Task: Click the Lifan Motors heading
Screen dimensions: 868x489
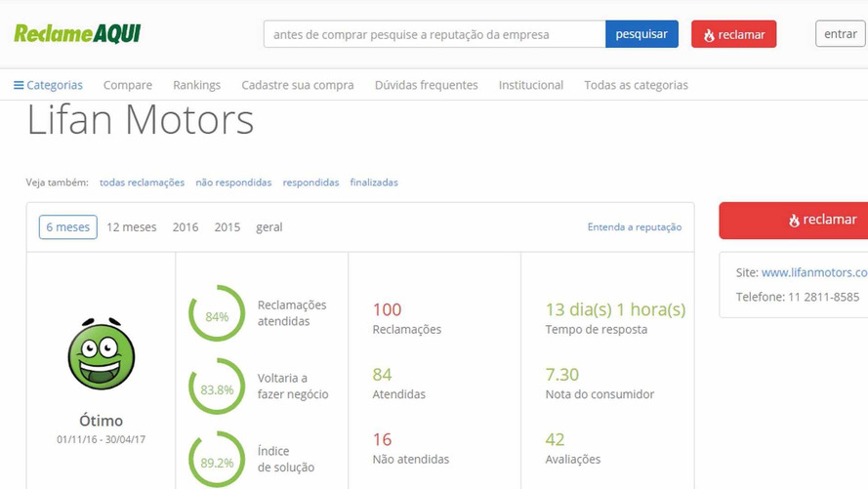Action: coord(140,119)
